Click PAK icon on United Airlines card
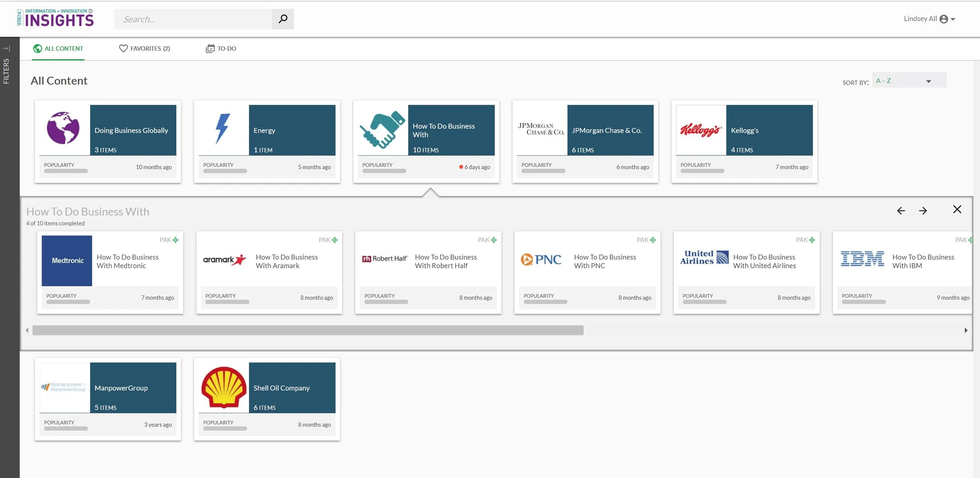Viewport: 980px width, 478px height. (812, 240)
